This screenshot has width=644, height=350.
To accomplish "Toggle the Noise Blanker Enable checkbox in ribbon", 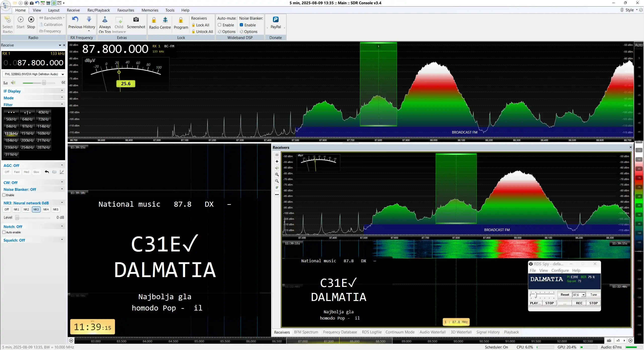I will click(242, 25).
